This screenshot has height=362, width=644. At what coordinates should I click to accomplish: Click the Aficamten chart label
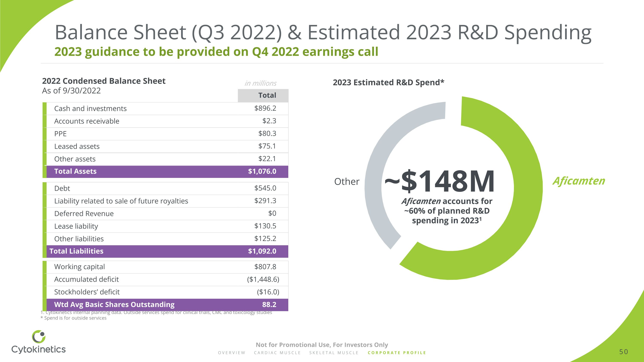click(x=579, y=181)
